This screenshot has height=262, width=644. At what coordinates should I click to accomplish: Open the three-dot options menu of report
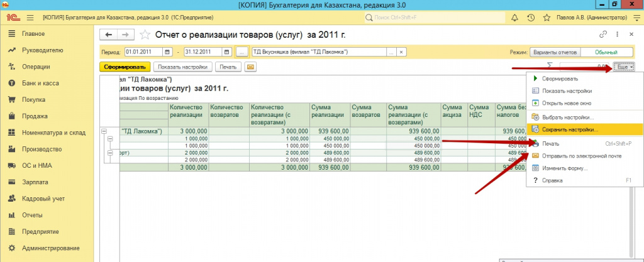click(x=618, y=35)
